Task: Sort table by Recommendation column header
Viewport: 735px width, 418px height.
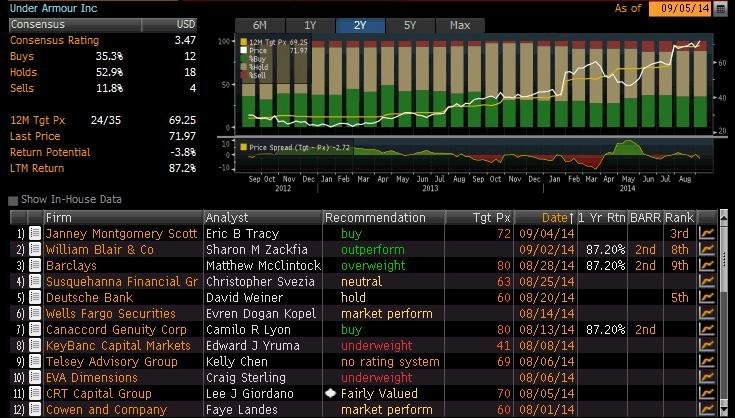Action: click(x=383, y=217)
